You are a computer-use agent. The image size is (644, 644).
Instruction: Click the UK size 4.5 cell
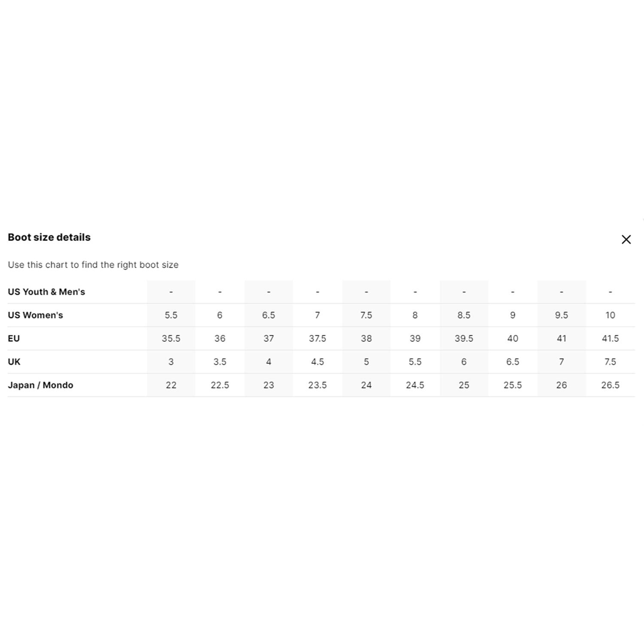click(x=317, y=361)
